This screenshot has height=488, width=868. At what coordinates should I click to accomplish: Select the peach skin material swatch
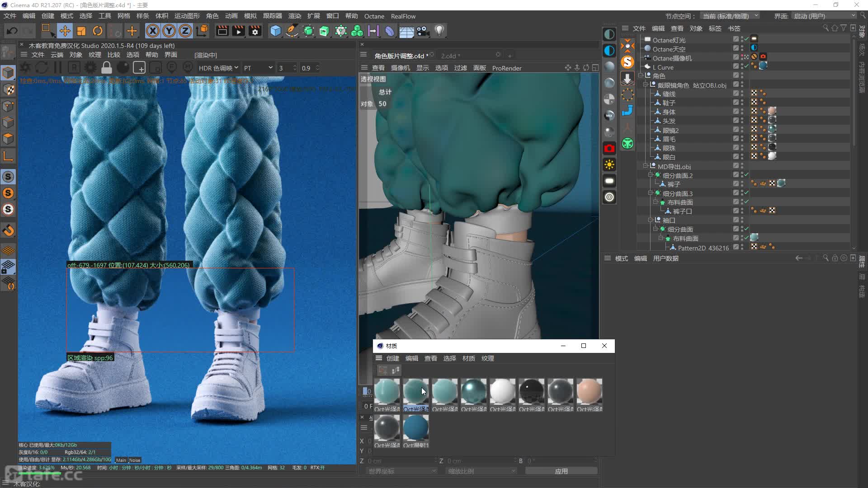[x=590, y=391]
